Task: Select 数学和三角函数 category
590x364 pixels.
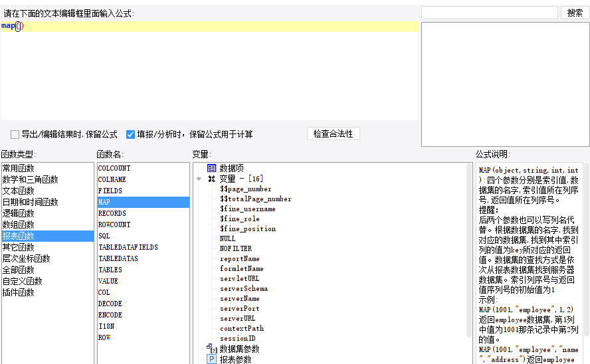Action: click(x=47, y=179)
